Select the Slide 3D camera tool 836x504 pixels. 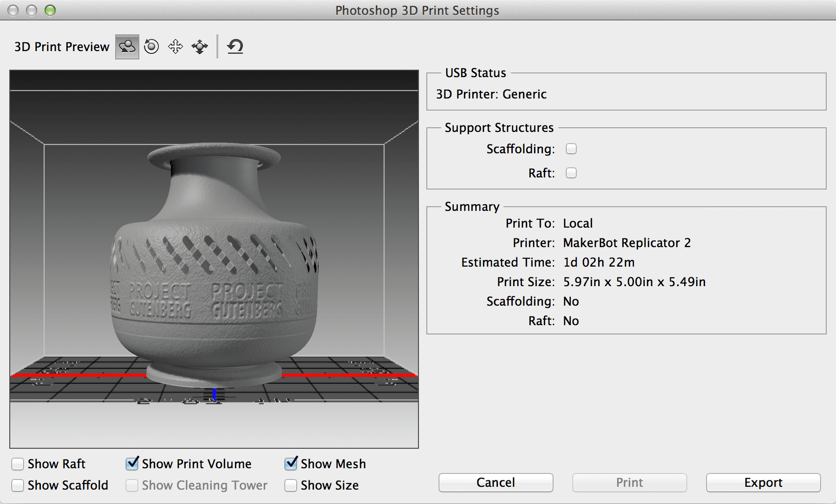[200, 46]
